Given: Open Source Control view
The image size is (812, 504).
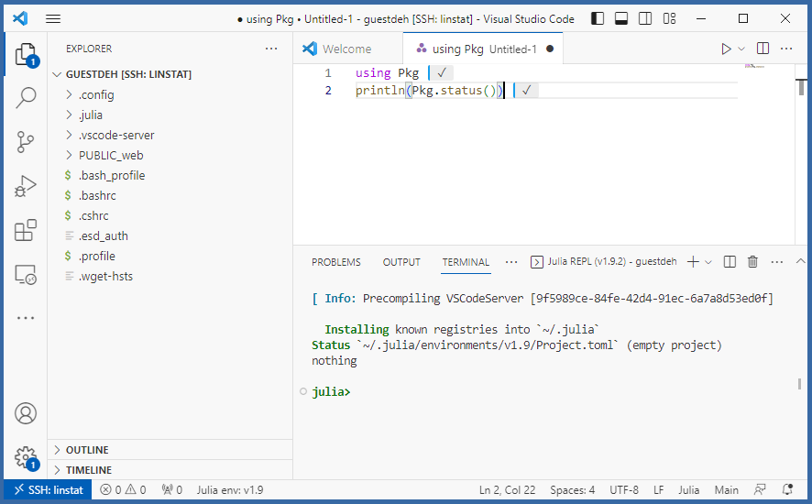Looking at the screenshot, I should pyautogui.click(x=26, y=141).
